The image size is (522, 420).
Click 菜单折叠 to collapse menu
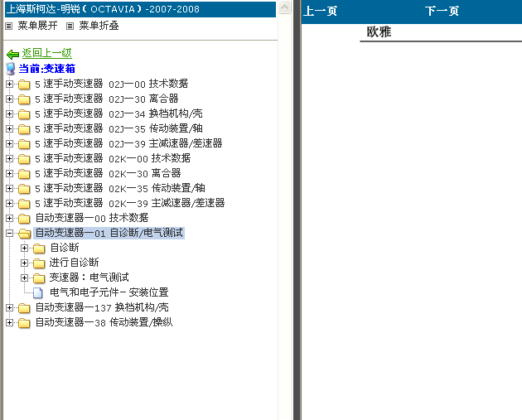pyautogui.click(x=99, y=26)
